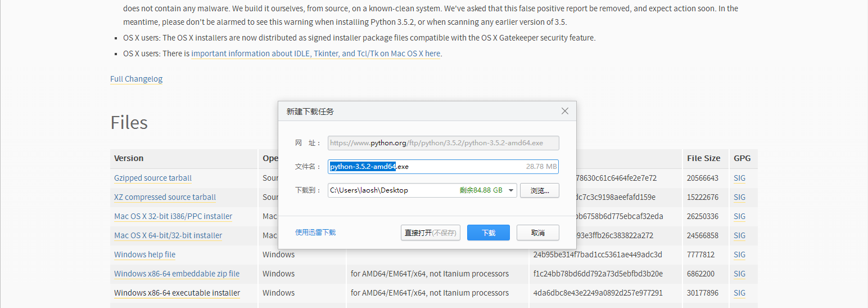The width and height of the screenshot is (868, 308).
Task: Click SIG link for Windows help file
Action: tap(739, 255)
